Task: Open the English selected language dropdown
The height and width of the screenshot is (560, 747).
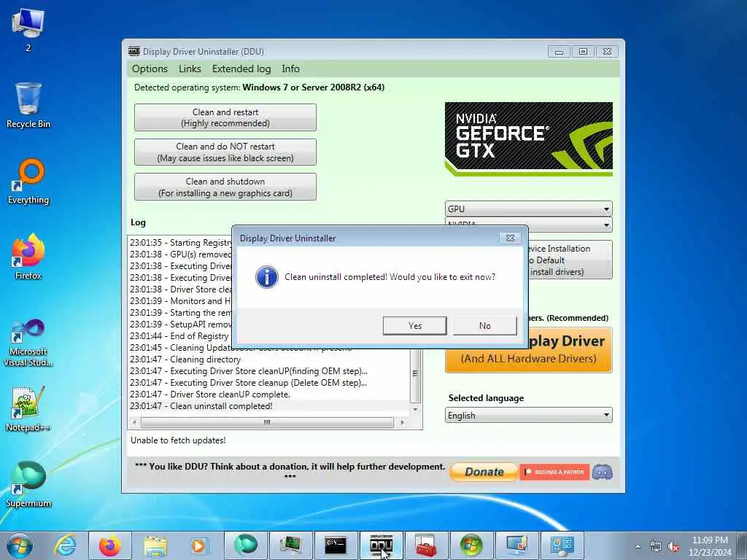Action: tap(528, 415)
